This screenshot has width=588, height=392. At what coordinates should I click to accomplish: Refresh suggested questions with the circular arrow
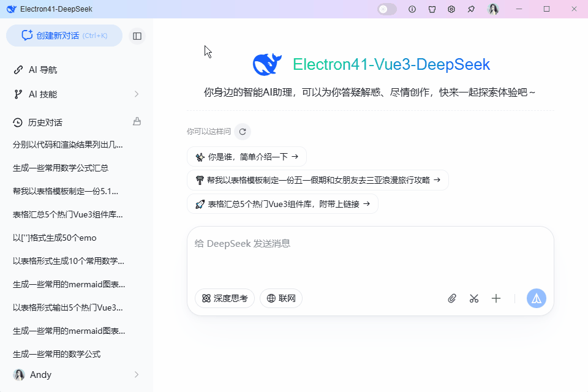(x=242, y=131)
